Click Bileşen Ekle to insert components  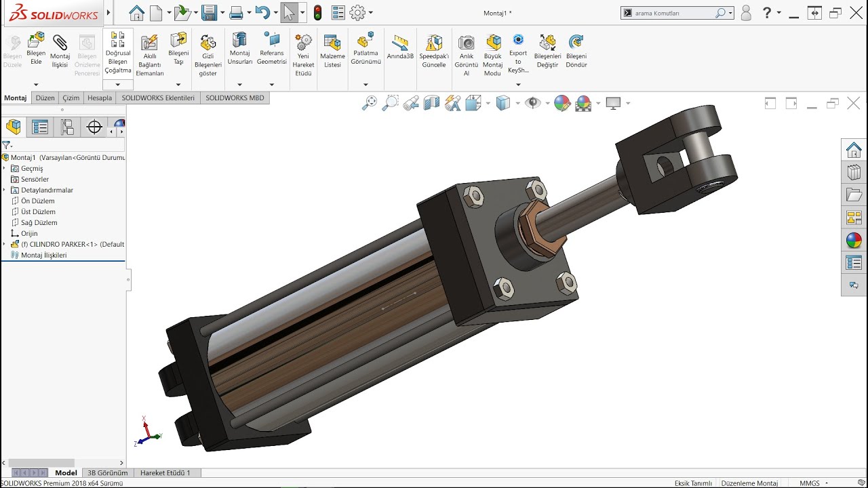coord(36,49)
